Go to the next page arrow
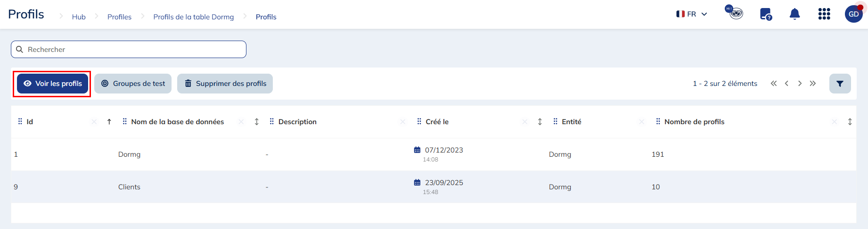The image size is (868, 229). tap(800, 84)
